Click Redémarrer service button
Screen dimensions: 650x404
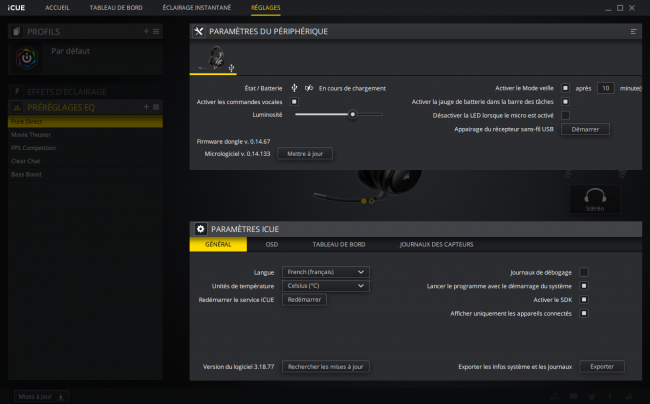pos(304,300)
